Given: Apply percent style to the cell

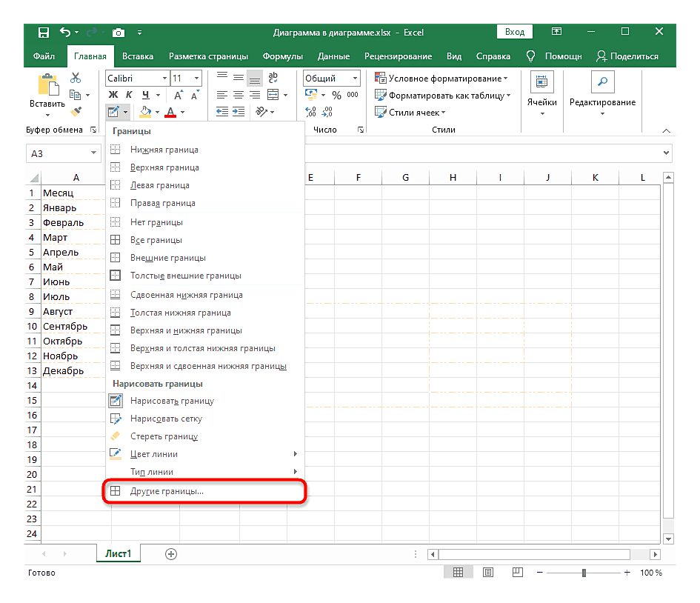Looking at the screenshot, I should pos(336,95).
